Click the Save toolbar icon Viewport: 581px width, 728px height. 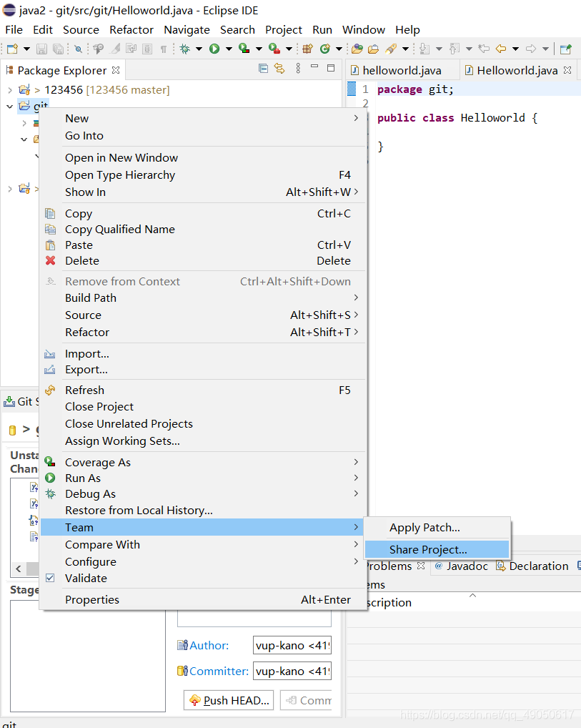[x=41, y=49]
